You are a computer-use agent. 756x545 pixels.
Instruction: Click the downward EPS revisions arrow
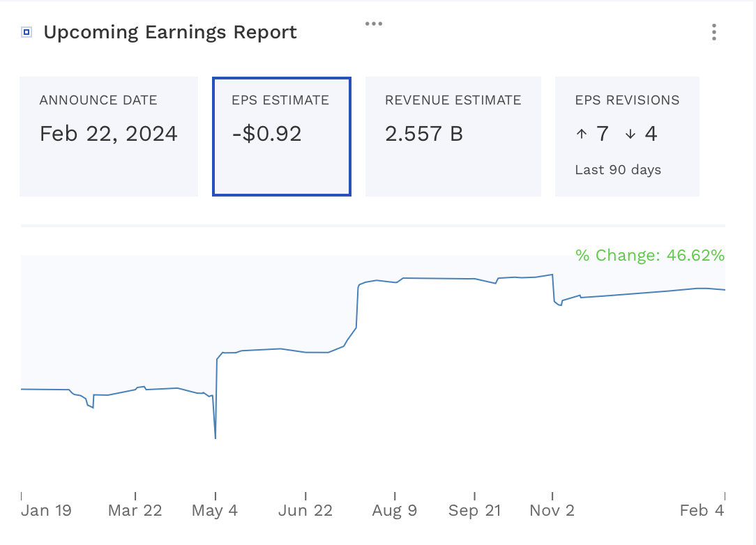pyautogui.click(x=632, y=134)
